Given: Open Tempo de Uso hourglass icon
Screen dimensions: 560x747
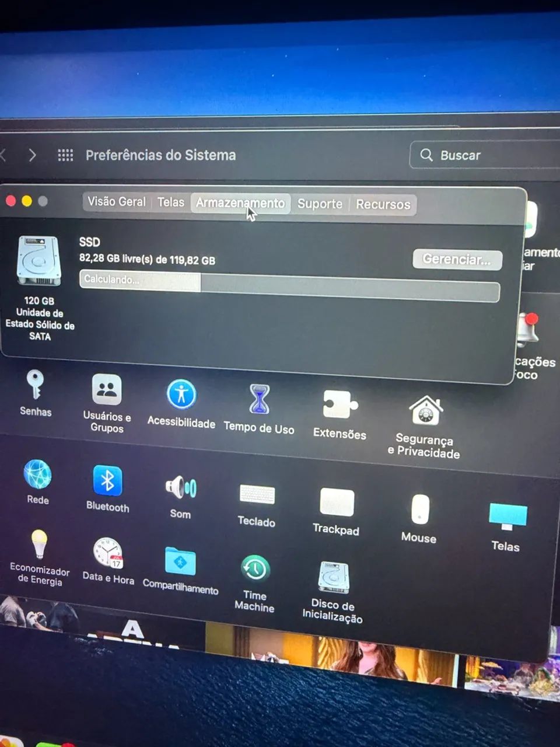Looking at the screenshot, I should [259, 409].
